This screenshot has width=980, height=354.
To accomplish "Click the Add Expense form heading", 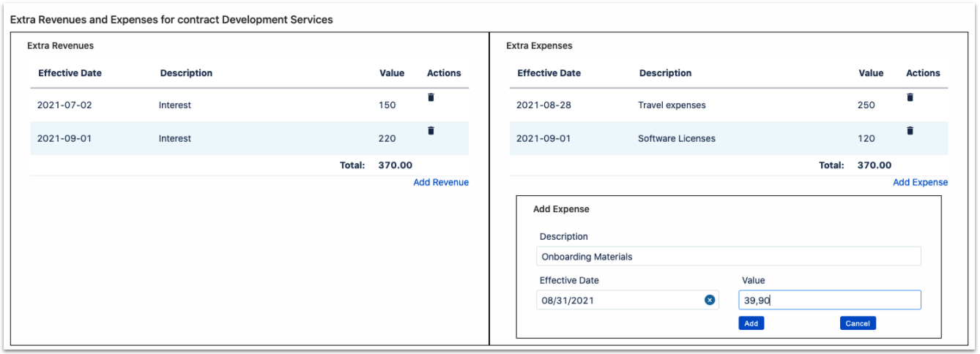I will pyautogui.click(x=561, y=209).
